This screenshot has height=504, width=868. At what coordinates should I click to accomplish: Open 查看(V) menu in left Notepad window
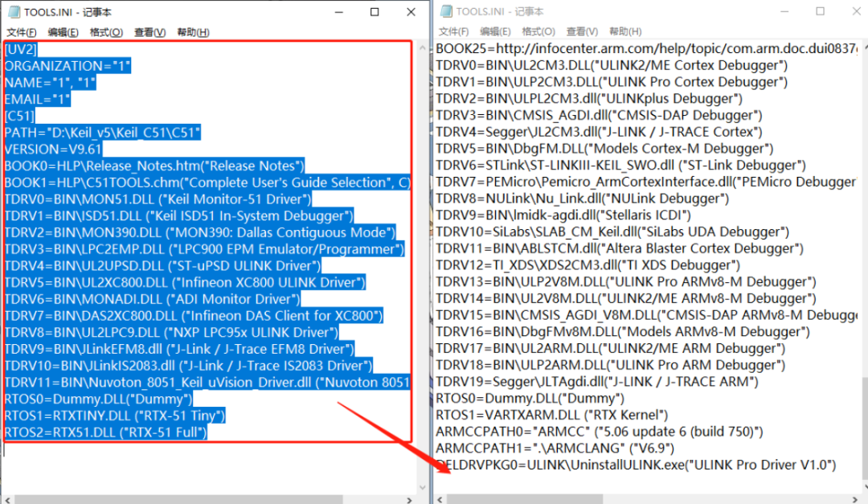point(150,33)
